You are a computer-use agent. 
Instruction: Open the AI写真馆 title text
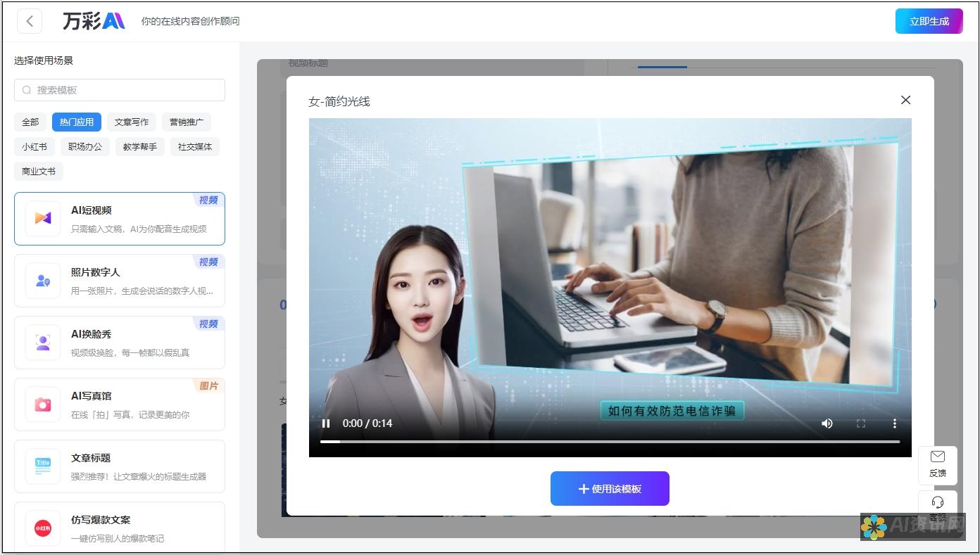point(92,396)
